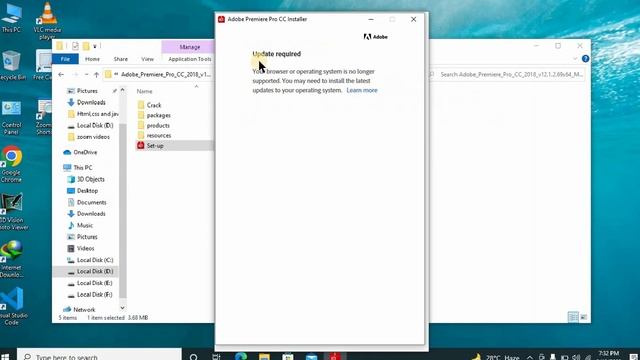Open This PC desktop icon
The width and height of the screenshot is (640, 360).
click(11, 18)
